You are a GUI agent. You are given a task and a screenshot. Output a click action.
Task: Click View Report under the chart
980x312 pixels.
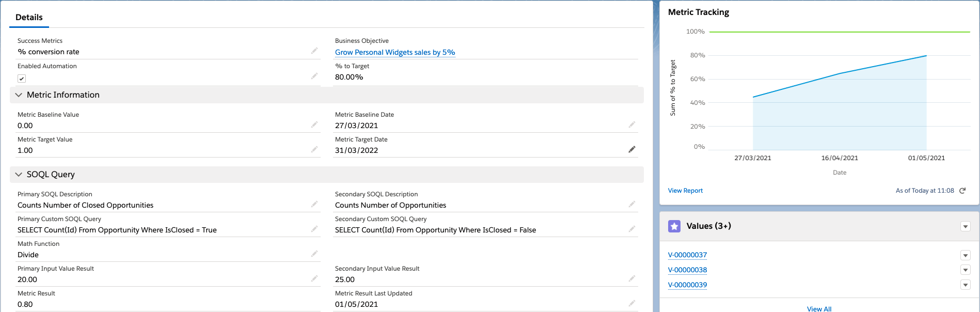(685, 190)
